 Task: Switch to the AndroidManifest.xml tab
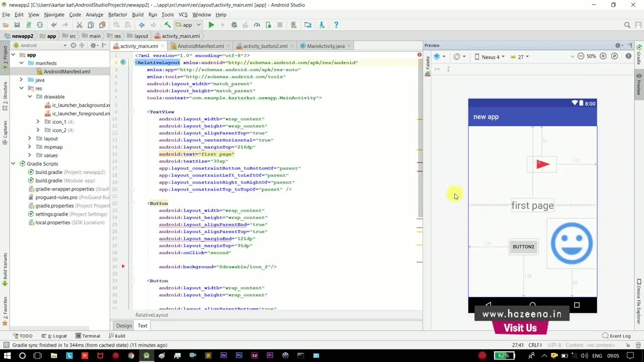tap(200, 46)
